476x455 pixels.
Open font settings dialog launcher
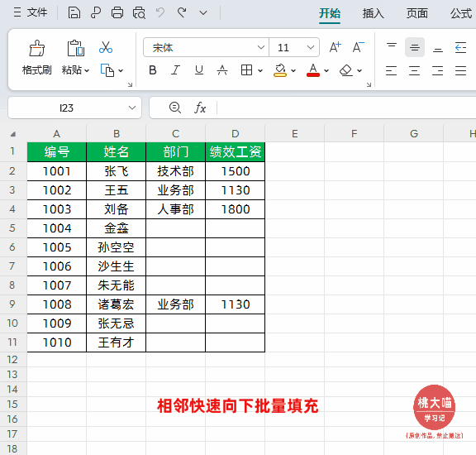(x=369, y=85)
